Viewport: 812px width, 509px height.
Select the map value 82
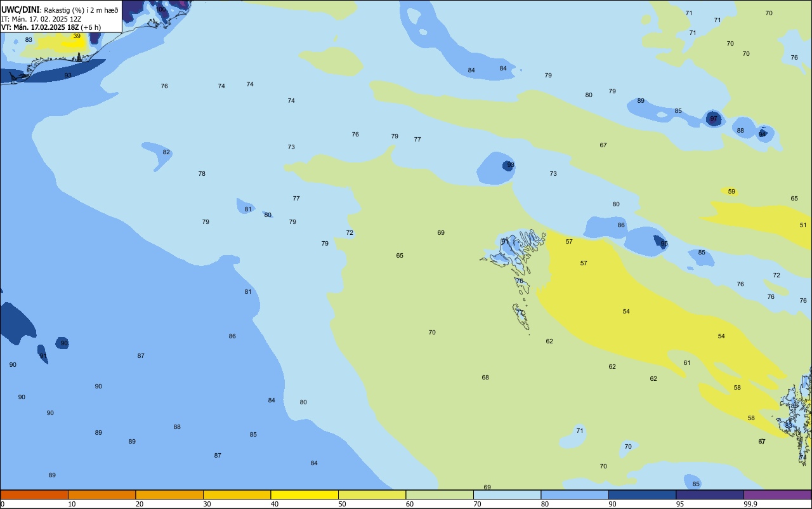point(166,152)
